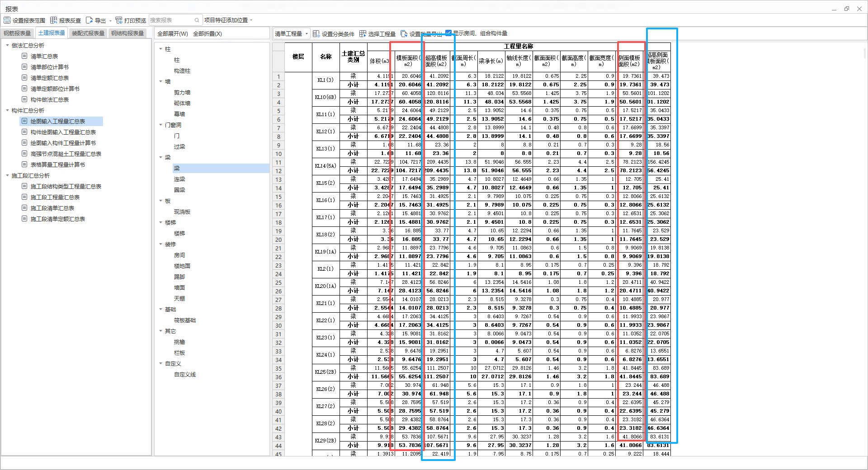Screen dimensions: 868x470
Task: Switch to the 装配式报表量 tab
Action: [x=88, y=33]
